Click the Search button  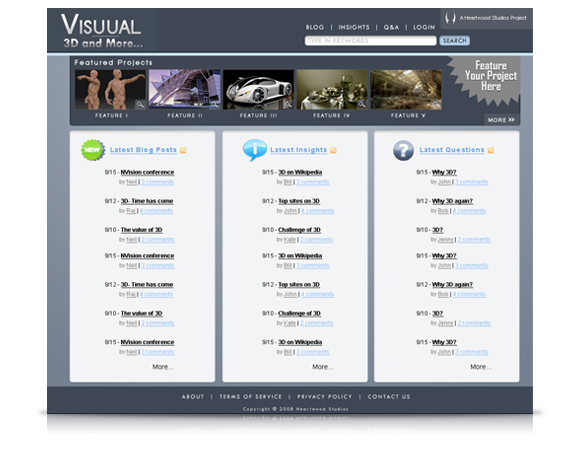click(455, 41)
